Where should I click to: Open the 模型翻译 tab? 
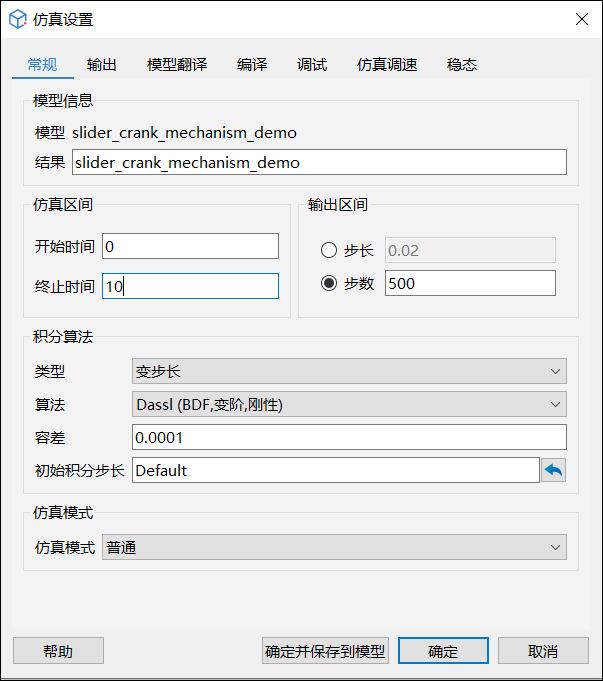(177, 65)
